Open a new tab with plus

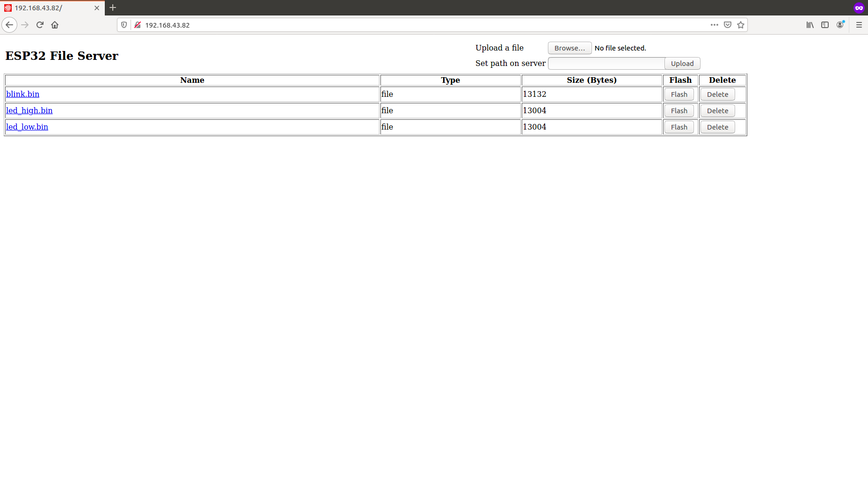[113, 7]
